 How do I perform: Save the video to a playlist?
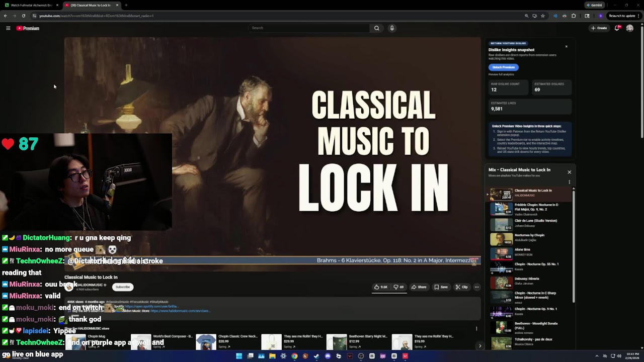click(x=441, y=287)
